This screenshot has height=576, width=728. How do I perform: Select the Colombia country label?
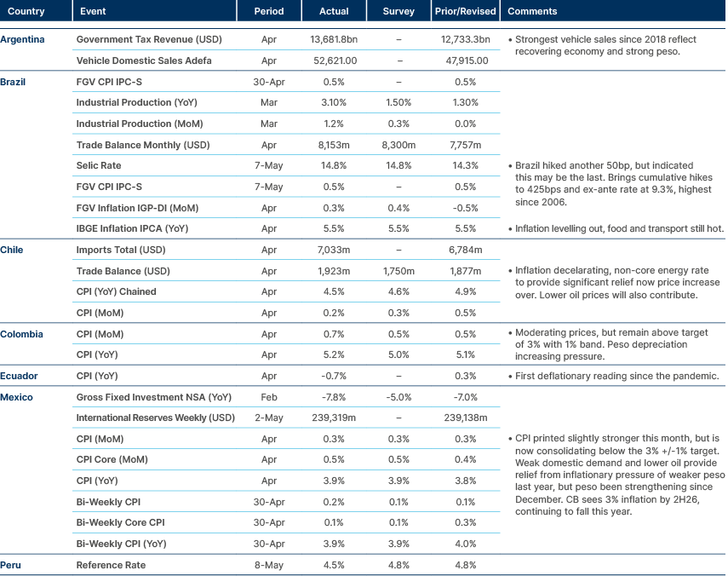(x=21, y=335)
